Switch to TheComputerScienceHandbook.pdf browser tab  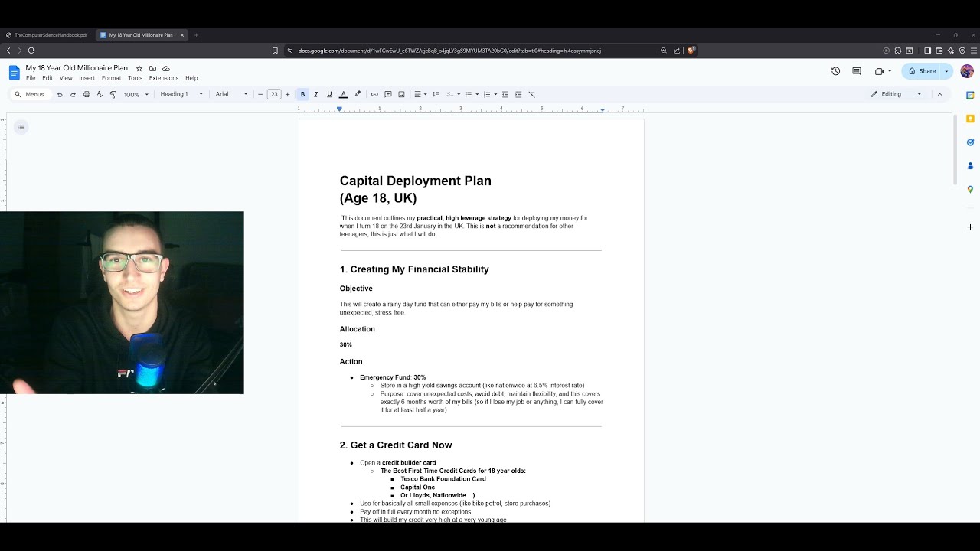(x=47, y=35)
